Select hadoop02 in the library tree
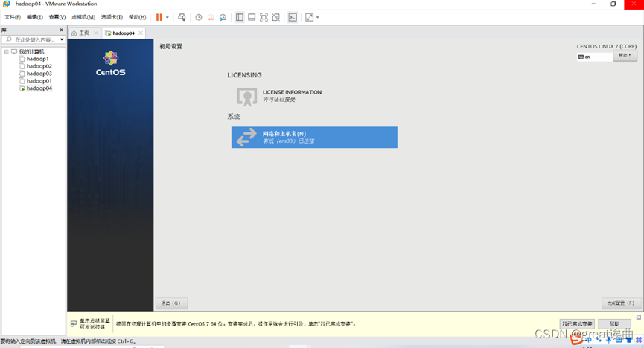The width and height of the screenshot is (644, 348). (39, 66)
